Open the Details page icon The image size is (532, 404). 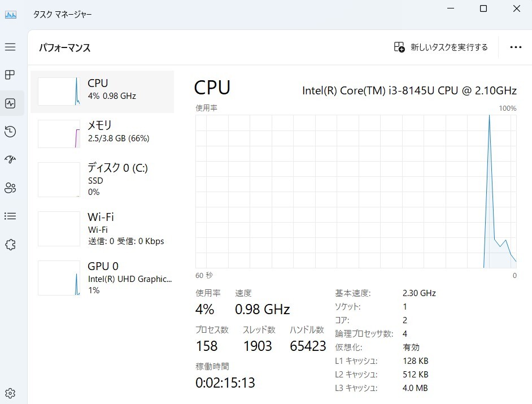point(10,216)
